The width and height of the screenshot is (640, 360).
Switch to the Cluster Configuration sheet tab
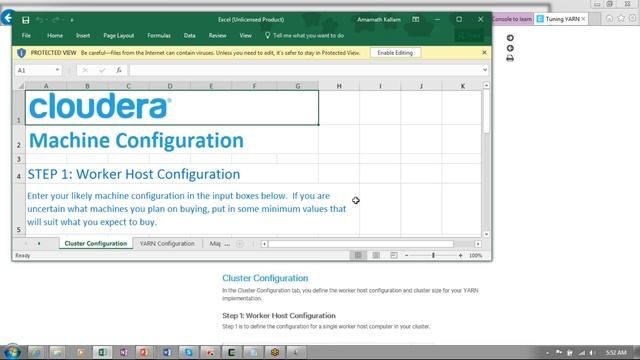(x=96, y=243)
